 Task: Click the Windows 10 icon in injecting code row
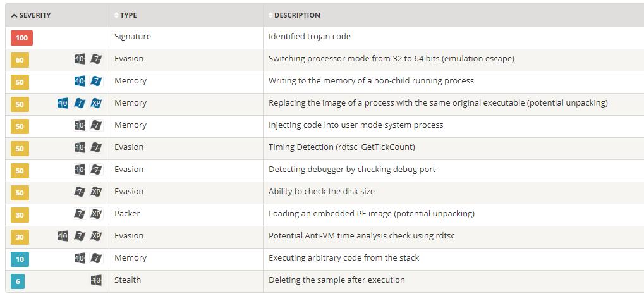point(80,125)
